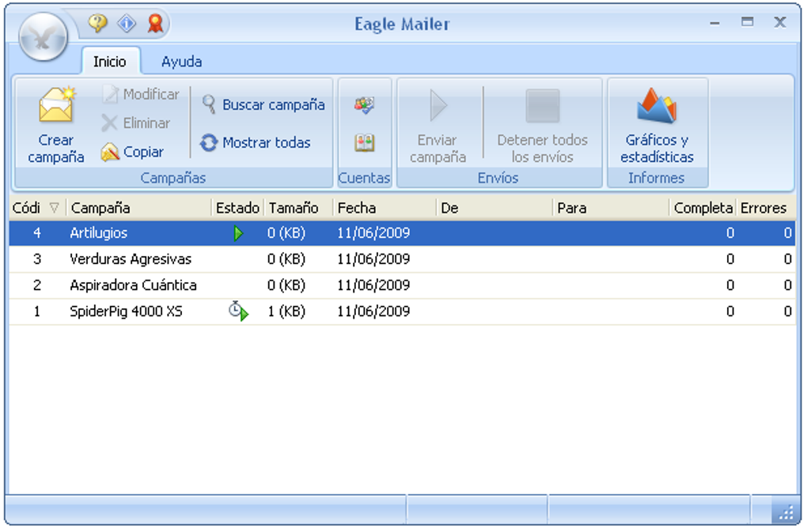Select the SpiderPig 4000 XS campaign row

click(x=402, y=311)
